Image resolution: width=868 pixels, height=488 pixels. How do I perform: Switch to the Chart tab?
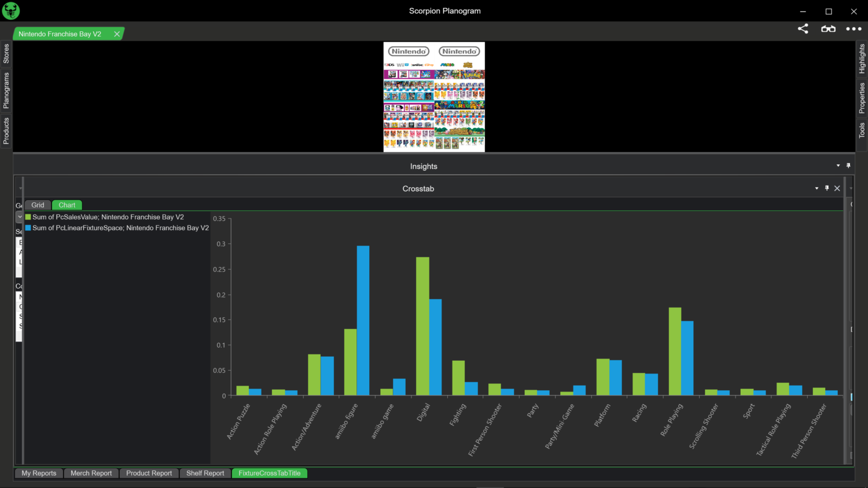(x=67, y=205)
